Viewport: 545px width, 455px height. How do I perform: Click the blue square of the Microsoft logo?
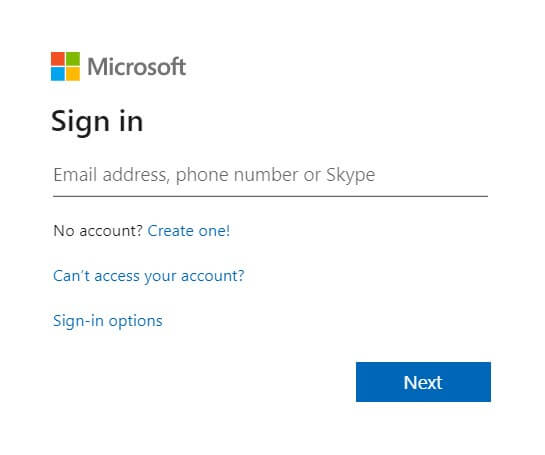pyautogui.click(x=58, y=74)
